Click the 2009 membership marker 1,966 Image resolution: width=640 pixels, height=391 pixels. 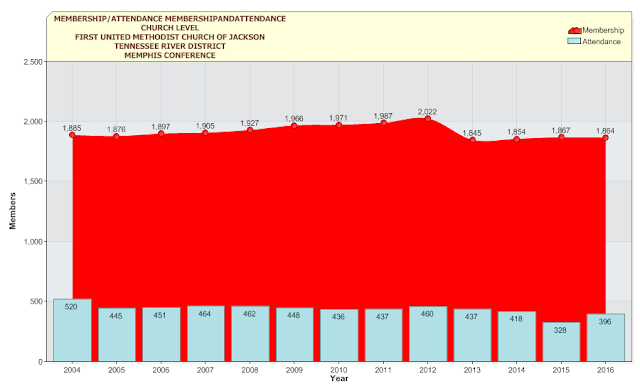point(294,125)
